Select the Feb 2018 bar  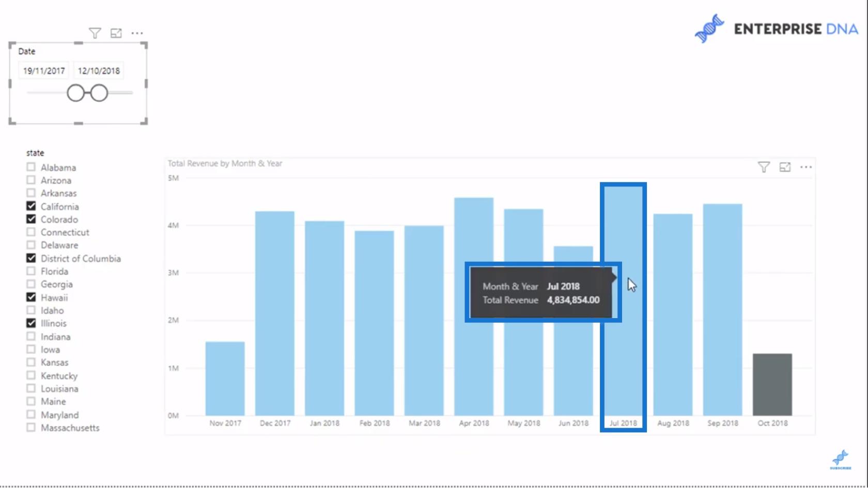pyautogui.click(x=374, y=323)
